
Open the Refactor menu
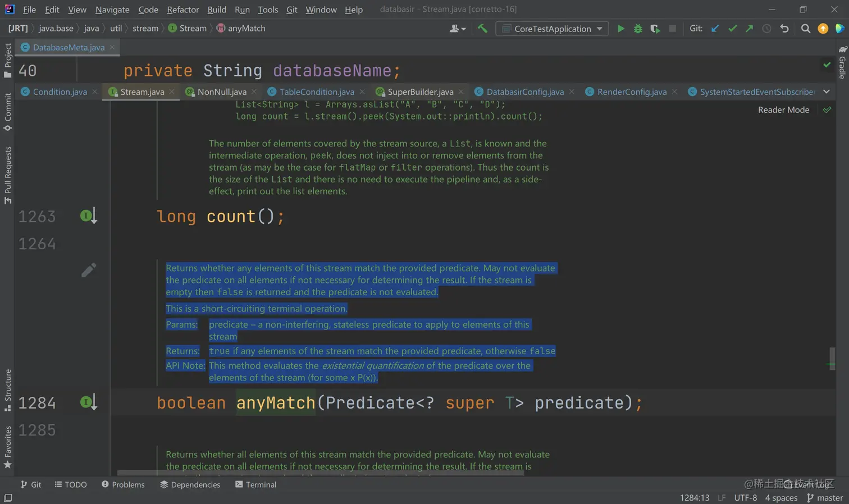click(x=183, y=10)
